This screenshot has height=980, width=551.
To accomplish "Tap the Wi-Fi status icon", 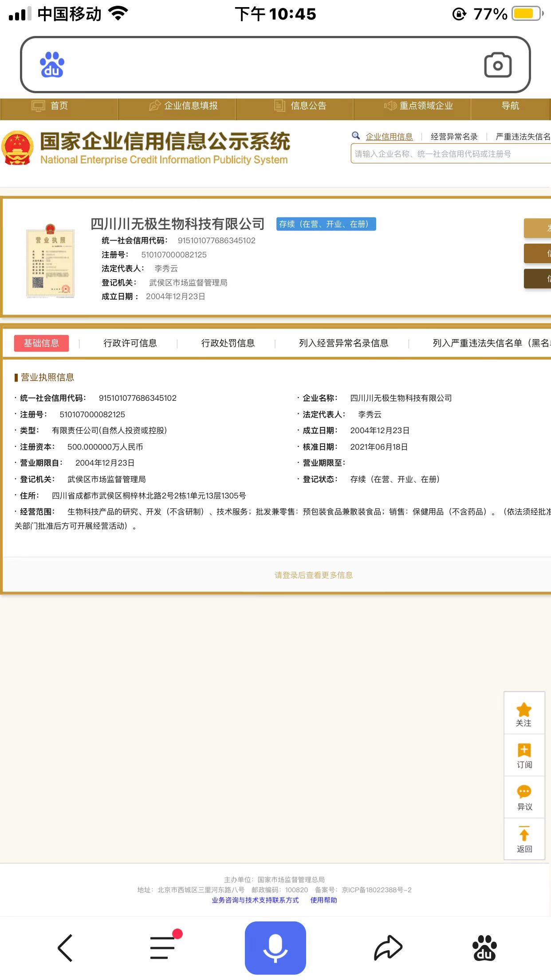I will pyautogui.click(x=118, y=14).
